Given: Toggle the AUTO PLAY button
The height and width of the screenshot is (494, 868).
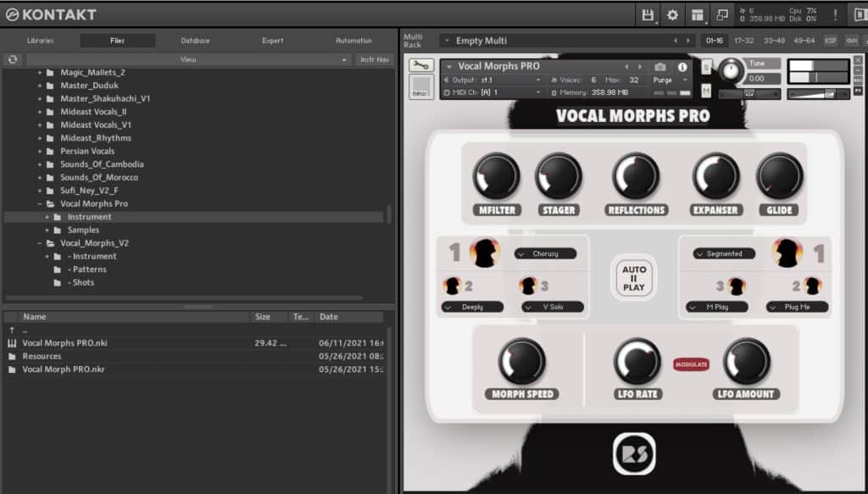Looking at the screenshot, I should 634,278.
